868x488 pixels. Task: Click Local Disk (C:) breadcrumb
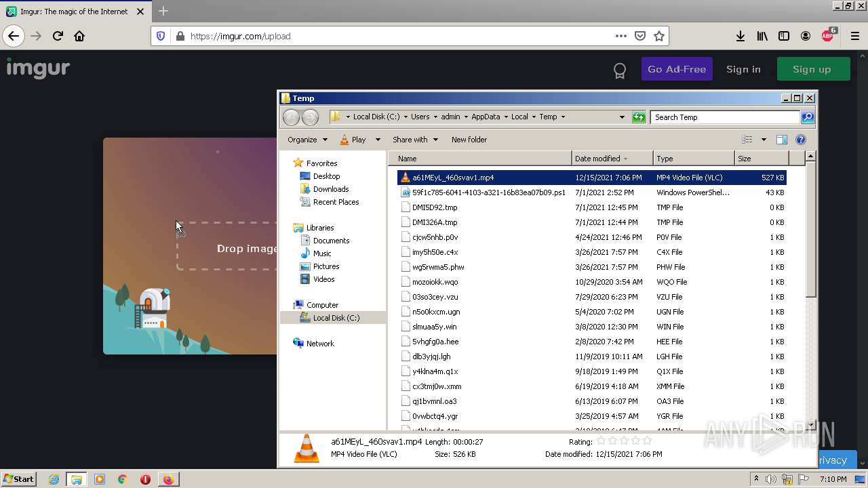[x=376, y=117]
